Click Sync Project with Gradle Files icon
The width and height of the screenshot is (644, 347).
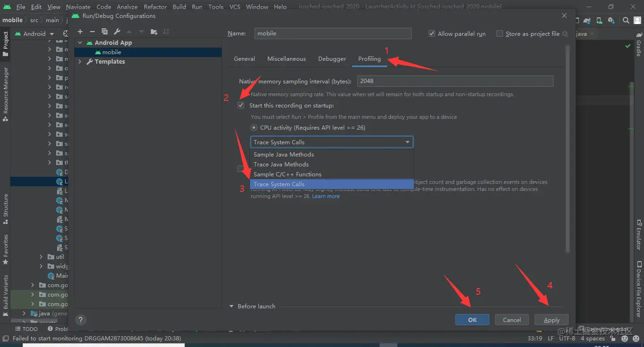click(x=587, y=20)
